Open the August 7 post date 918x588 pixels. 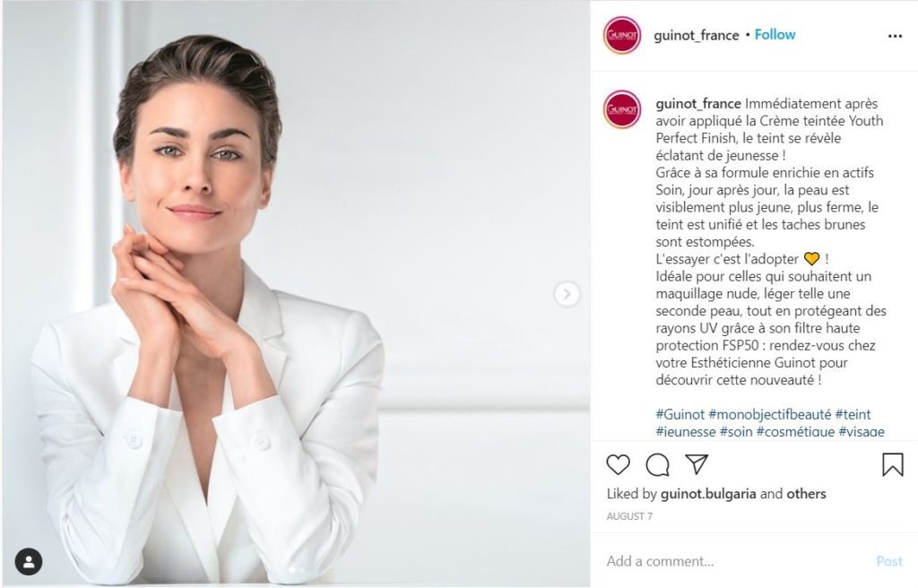point(629,516)
